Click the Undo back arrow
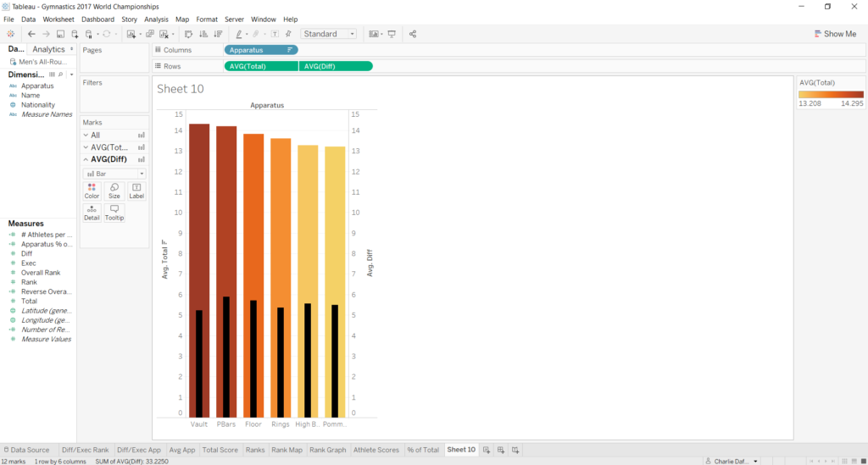Viewport: 868px width, 465px height. coord(31,34)
